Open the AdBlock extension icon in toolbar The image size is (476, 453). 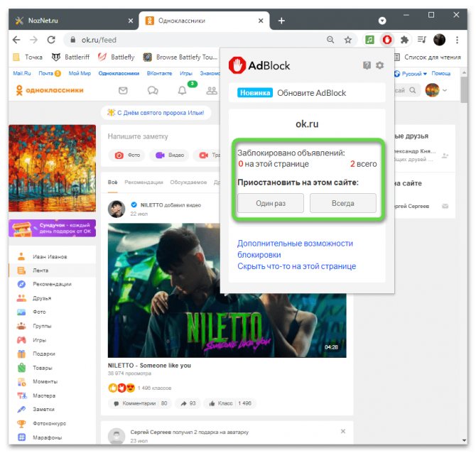coord(386,40)
